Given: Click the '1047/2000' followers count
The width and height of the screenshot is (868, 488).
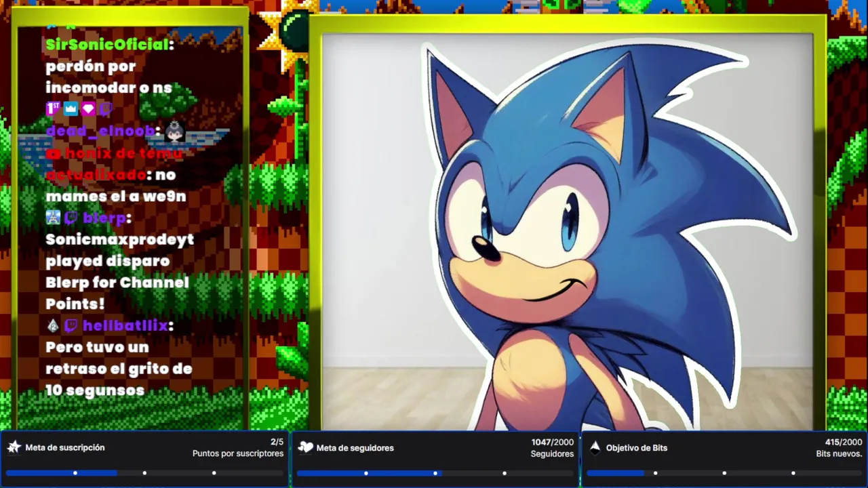Looking at the screenshot, I should point(552,442).
